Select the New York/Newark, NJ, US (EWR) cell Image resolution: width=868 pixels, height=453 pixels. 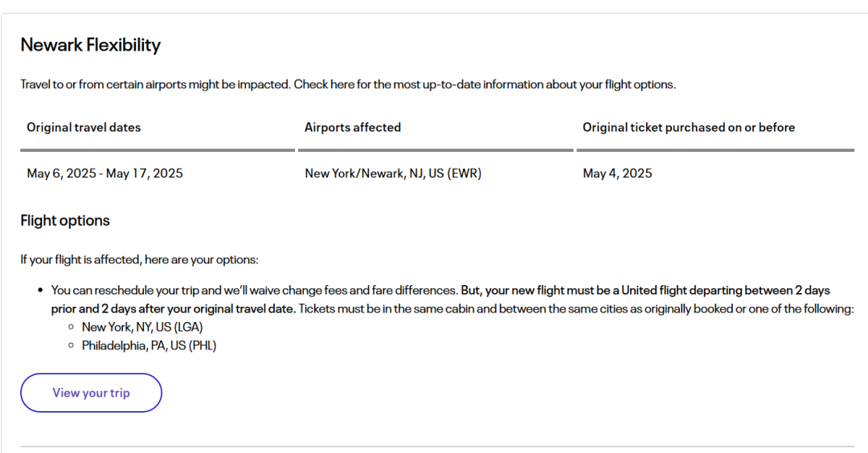[393, 173]
